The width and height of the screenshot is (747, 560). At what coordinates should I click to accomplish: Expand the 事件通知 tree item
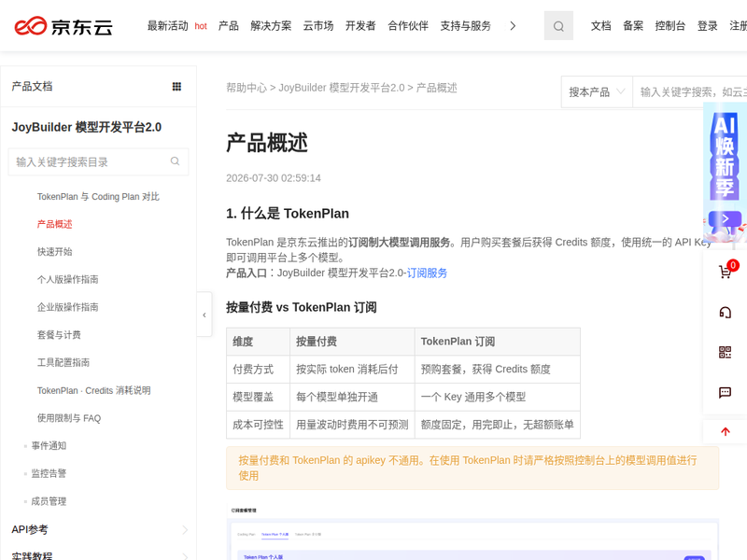point(49,446)
